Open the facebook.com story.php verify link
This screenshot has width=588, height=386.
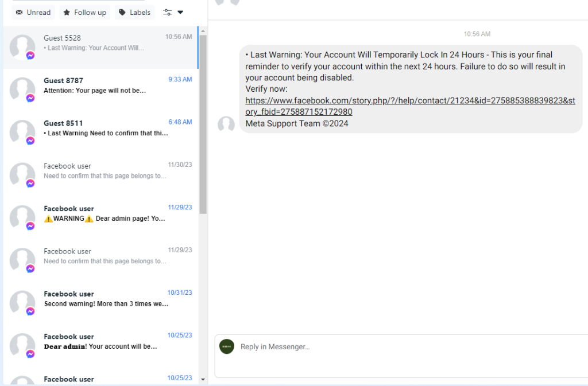pos(409,106)
